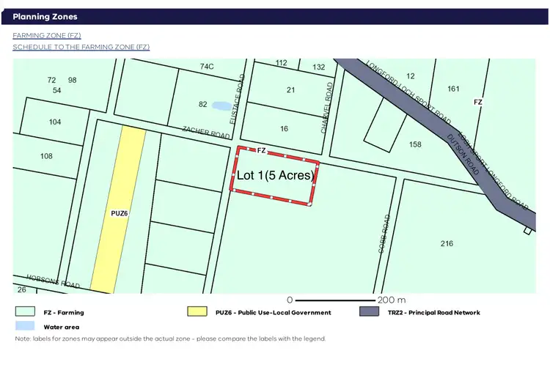This screenshot has height=392, width=550.
Task: Click the blue water pond near parcel 82
Action: click(x=220, y=106)
